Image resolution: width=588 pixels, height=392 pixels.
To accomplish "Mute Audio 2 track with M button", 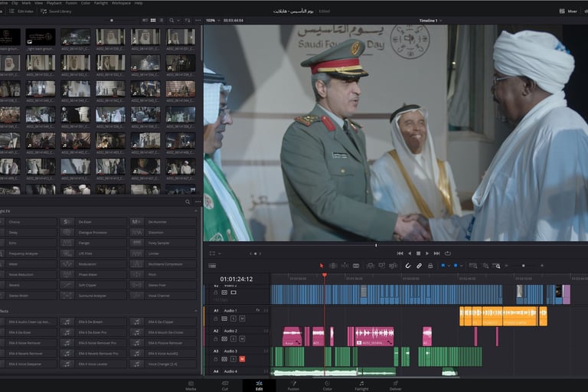I will (x=242, y=338).
